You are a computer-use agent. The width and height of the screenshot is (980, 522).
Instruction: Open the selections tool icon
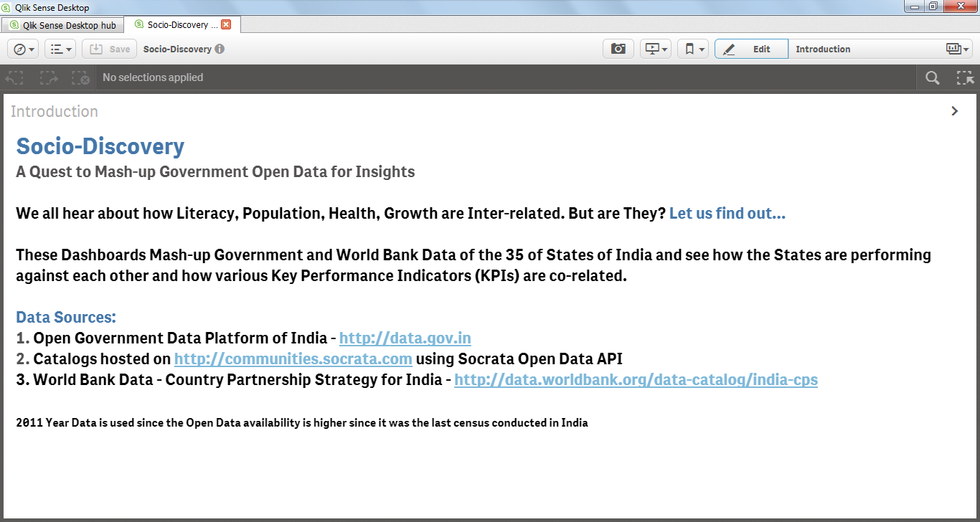965,77
